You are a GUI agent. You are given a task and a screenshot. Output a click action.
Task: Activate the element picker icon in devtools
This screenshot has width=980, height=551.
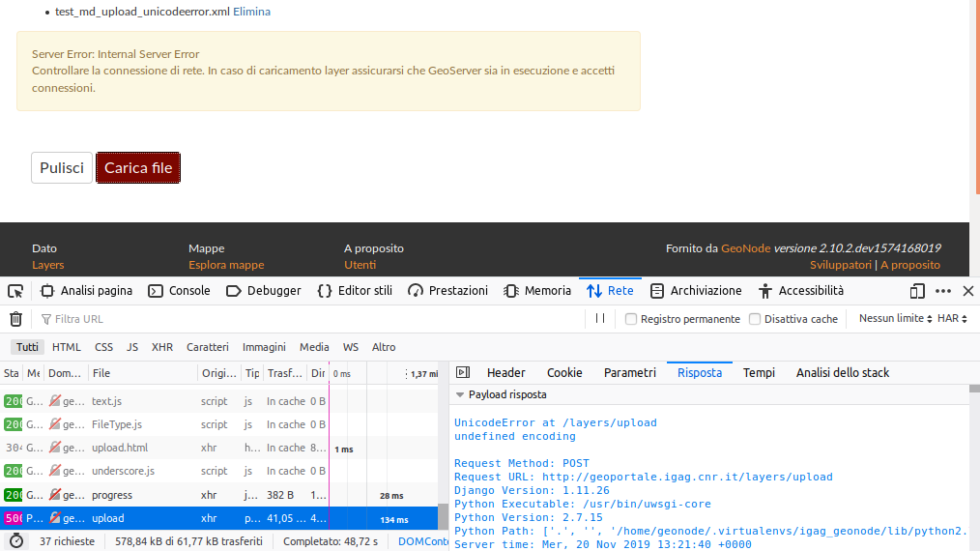pyautogui.click(x=15, y=291)
